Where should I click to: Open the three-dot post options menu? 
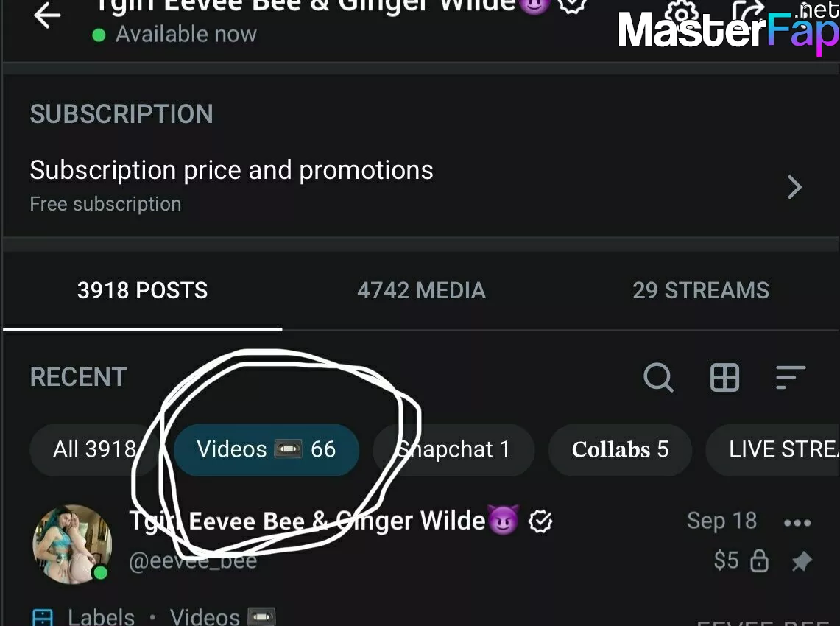pyautogui.click(x=797, y=523)
